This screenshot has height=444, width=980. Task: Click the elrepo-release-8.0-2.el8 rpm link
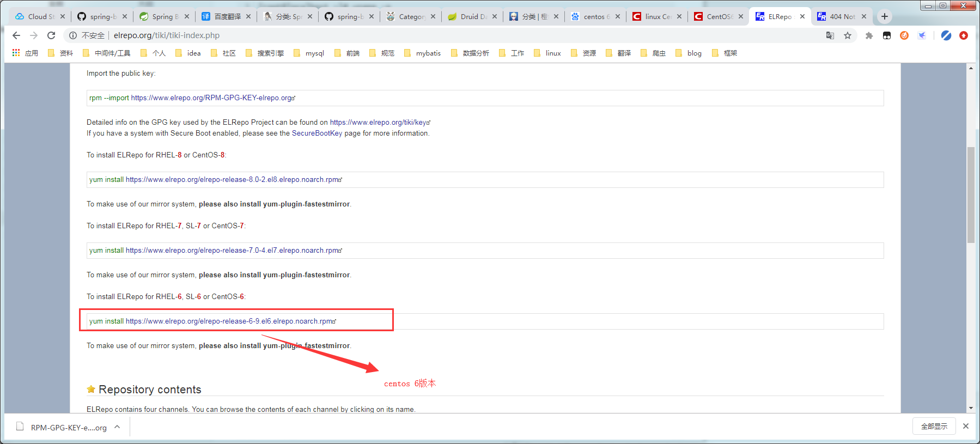pos(234,180)
